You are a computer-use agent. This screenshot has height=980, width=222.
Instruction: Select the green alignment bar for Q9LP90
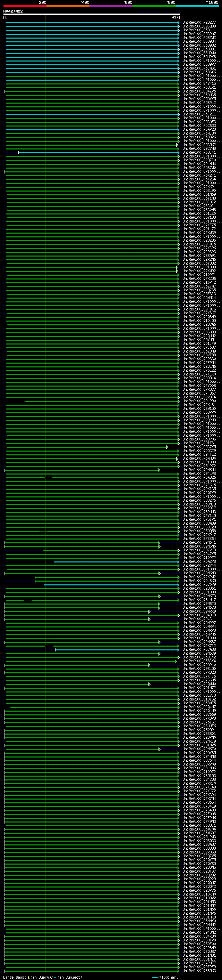coord(102,401)
